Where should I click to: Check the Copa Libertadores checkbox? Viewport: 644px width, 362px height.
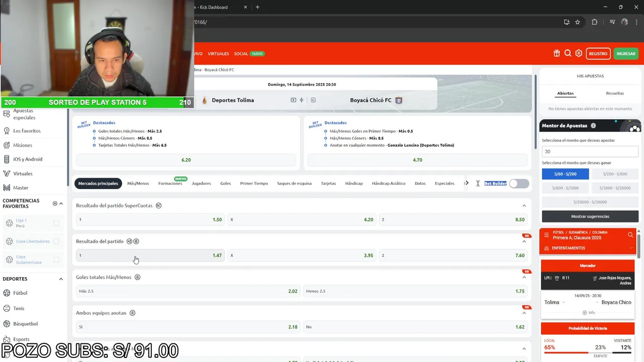pyautogui.click(x=56, y=241)
